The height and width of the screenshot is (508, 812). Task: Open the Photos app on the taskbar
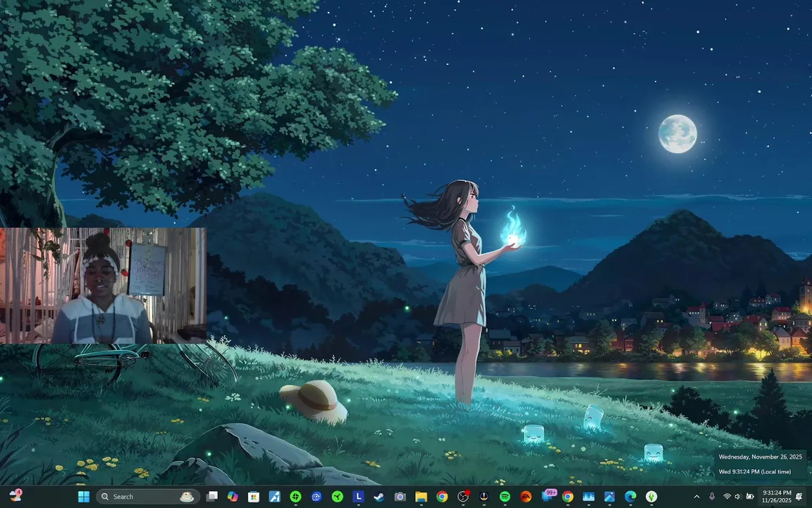610,497
